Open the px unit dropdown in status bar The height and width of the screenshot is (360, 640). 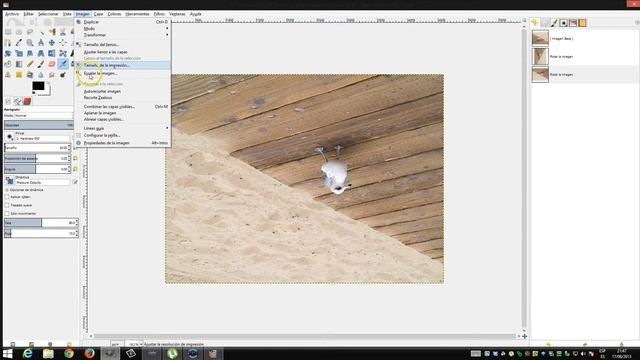pyautogui.click(x=117, y=344)
